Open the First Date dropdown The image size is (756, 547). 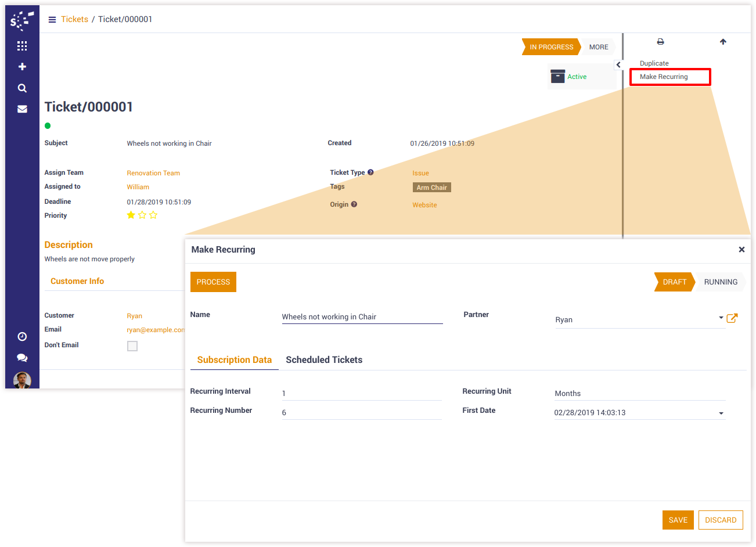click(x=721, y=413)
